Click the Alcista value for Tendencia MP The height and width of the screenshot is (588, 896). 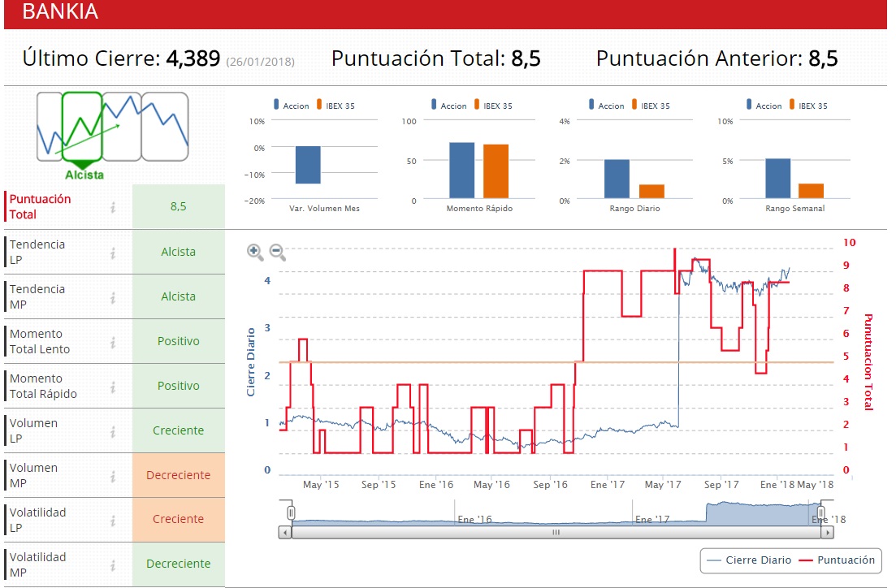point(178,296)
